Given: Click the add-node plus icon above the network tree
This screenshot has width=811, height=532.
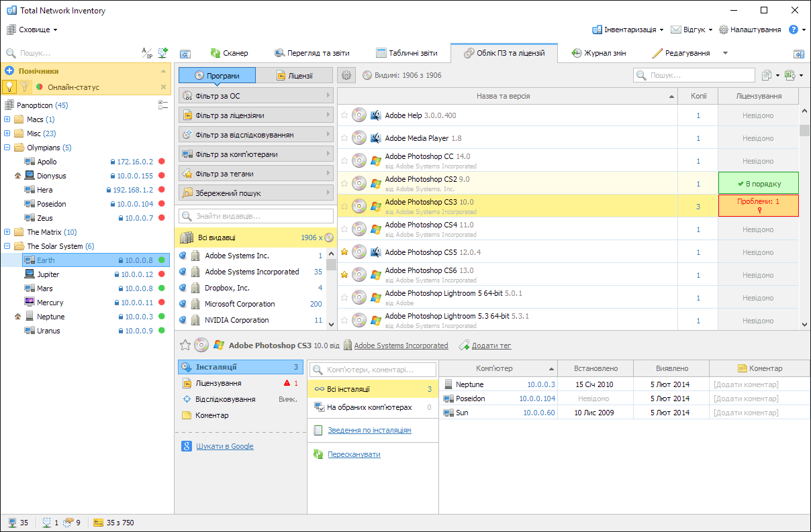Looking at the screenshot, I should point(162,53).
